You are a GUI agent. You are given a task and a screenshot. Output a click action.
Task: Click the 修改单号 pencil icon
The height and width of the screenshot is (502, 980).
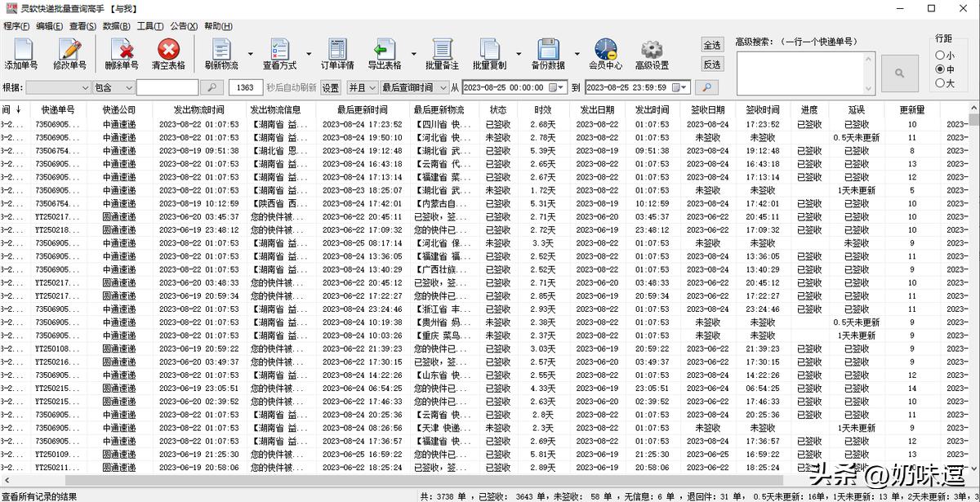click(x=69, y=54)
